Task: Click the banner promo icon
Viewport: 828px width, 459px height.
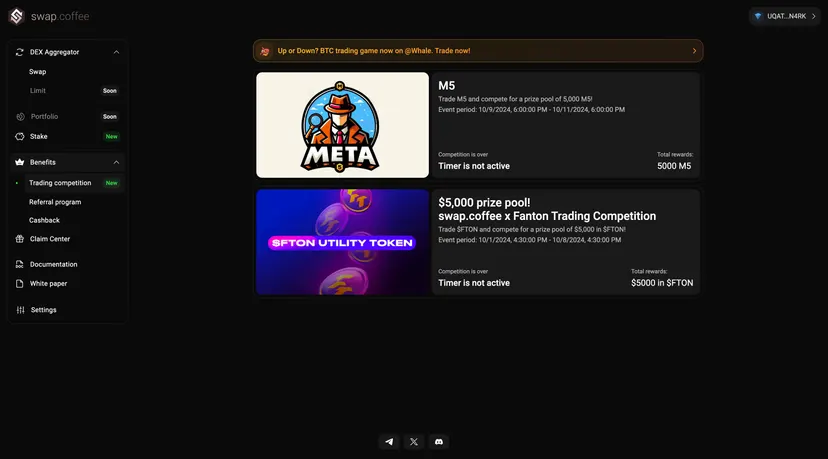Action: tap(265, 51)
